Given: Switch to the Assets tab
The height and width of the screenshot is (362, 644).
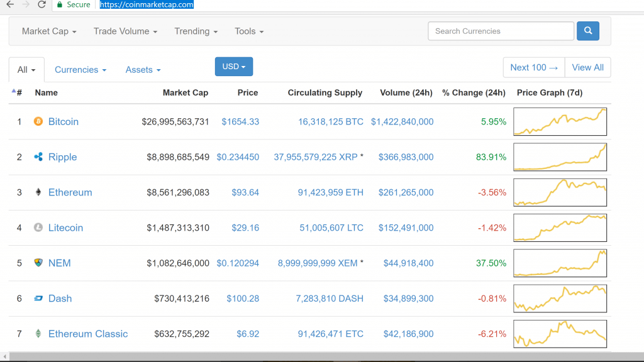Looking at the screenshot, I should point(143,70).
